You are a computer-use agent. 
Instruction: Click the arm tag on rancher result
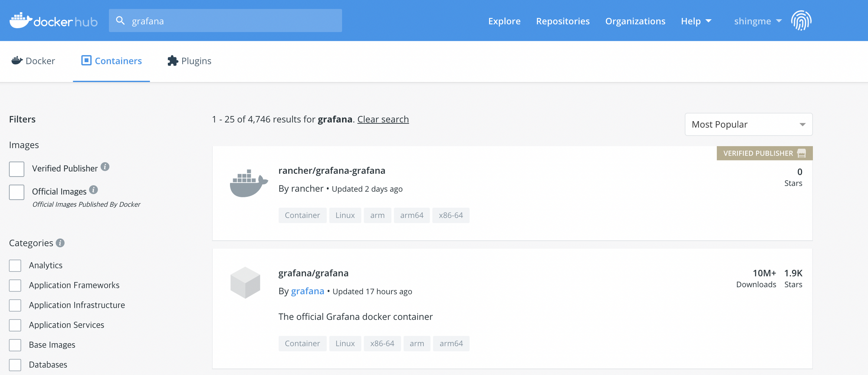[x=378, y=215]
